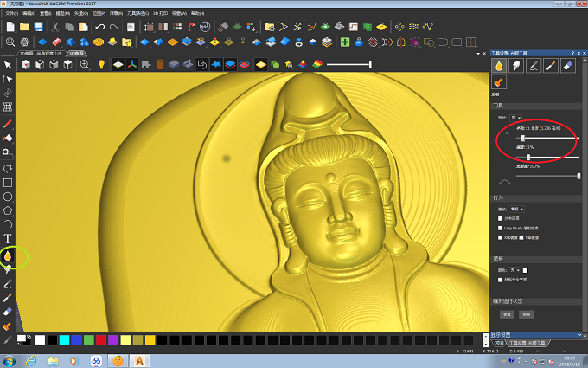Click the cylinder material icon in 3D toolbar
This screenshot has height=368, width=588.
(160, 65)
